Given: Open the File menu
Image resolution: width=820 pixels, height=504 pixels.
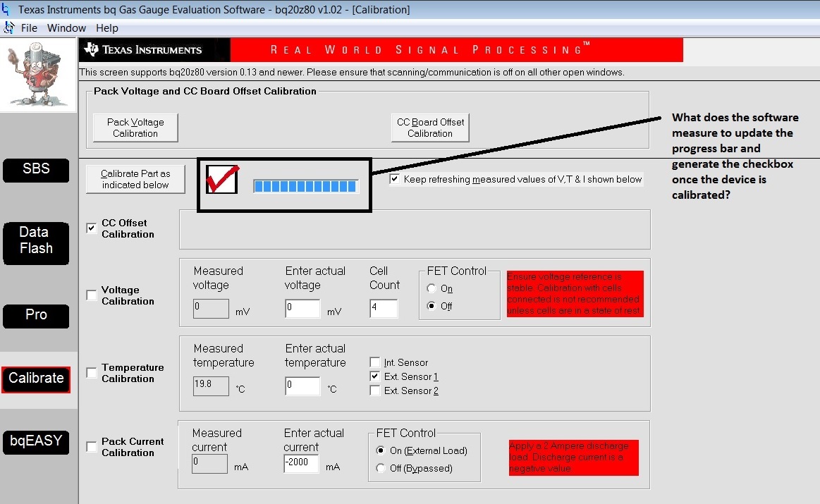Looking at the screenshot, I should [x=29, y=27].
